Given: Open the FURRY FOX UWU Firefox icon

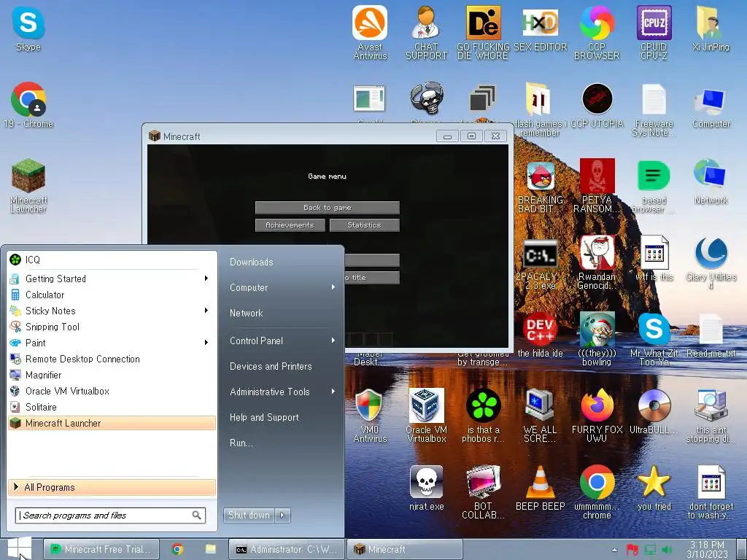Looking at the screenshot, I should [597, 416].
